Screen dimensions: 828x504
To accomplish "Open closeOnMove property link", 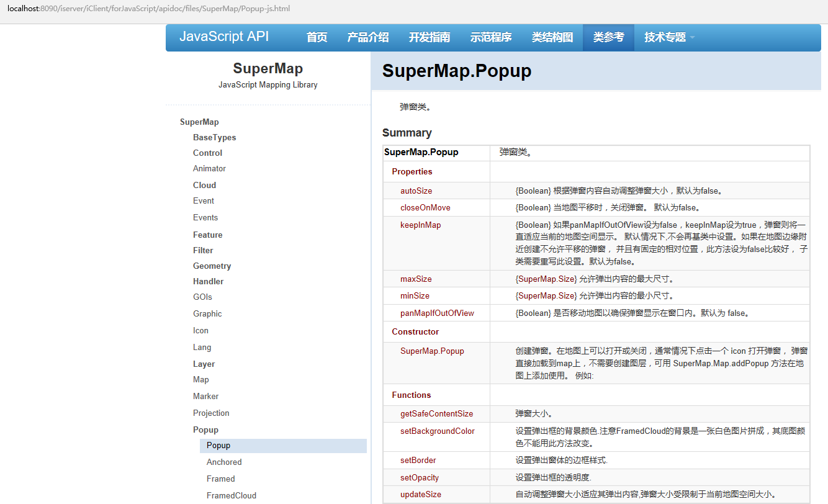I will click(425, 208).
